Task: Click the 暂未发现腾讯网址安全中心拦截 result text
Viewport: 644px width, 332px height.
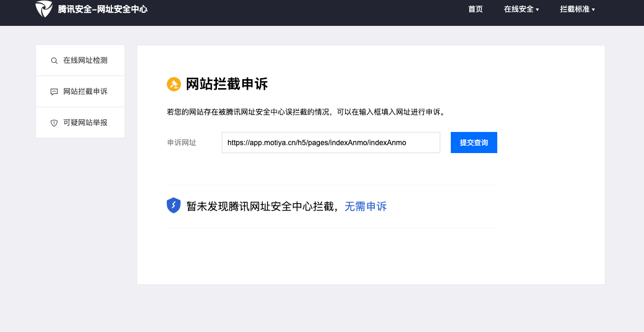Action: pyautogui.click(x=262, y=206)
